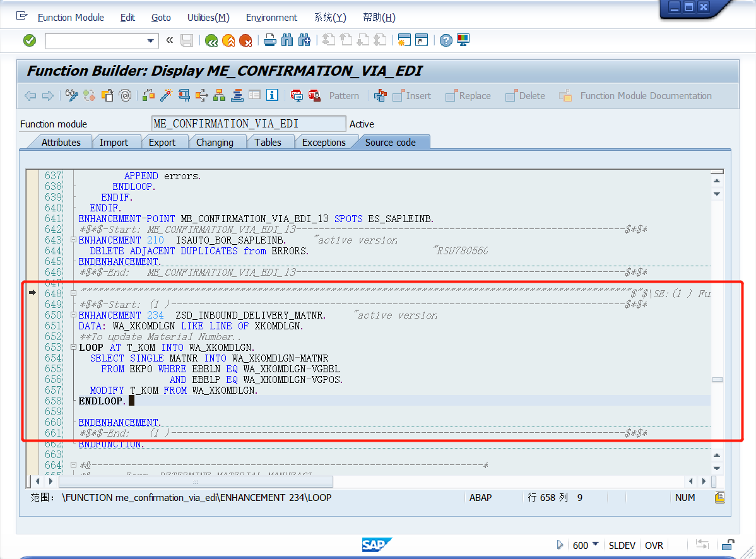Click the Print icon
This screenshot has width=756, height=559.
coord(269,40)
